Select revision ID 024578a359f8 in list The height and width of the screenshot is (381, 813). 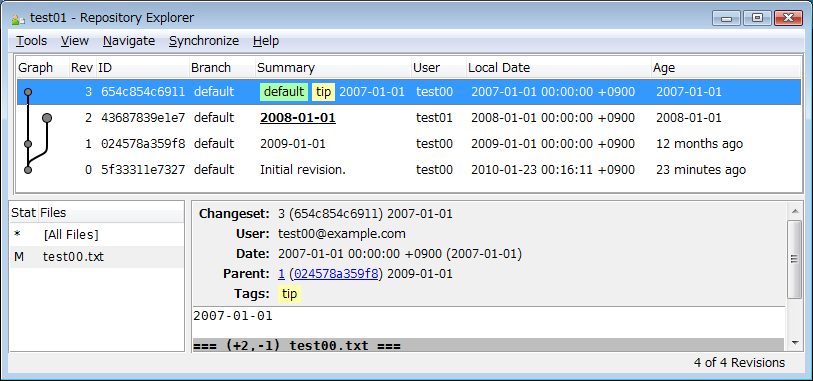click(x=143, y=144)
